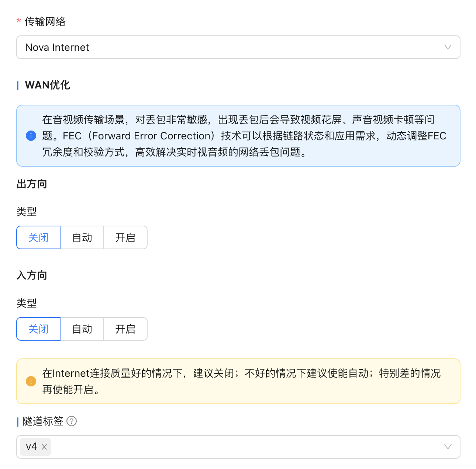Screen dimensions: 476x469
Task: Expand the tunnel label dropdown arrow
Action: pos(448,447)
